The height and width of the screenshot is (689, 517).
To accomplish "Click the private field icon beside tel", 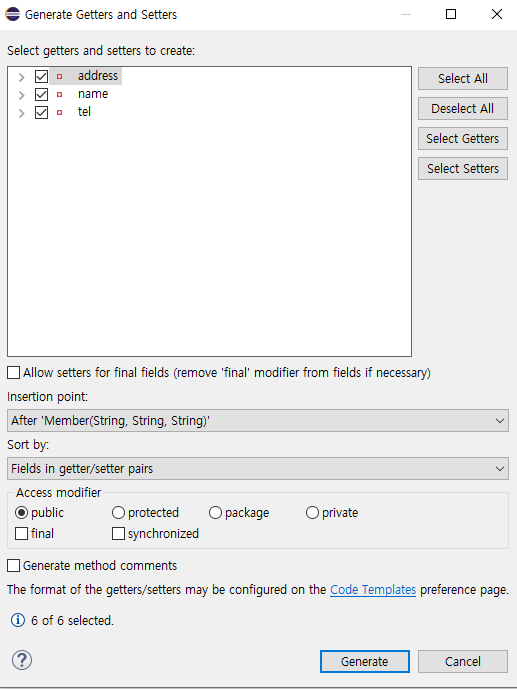I will [59, 112].
